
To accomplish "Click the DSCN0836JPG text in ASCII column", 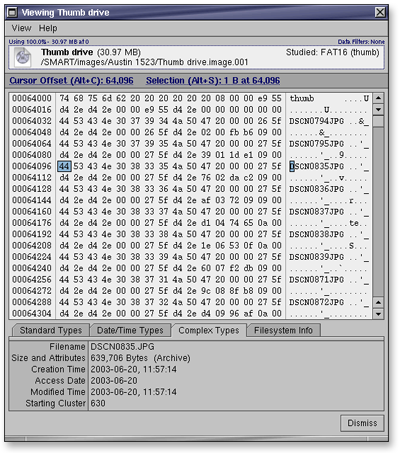I will click(x=316, y=189).
